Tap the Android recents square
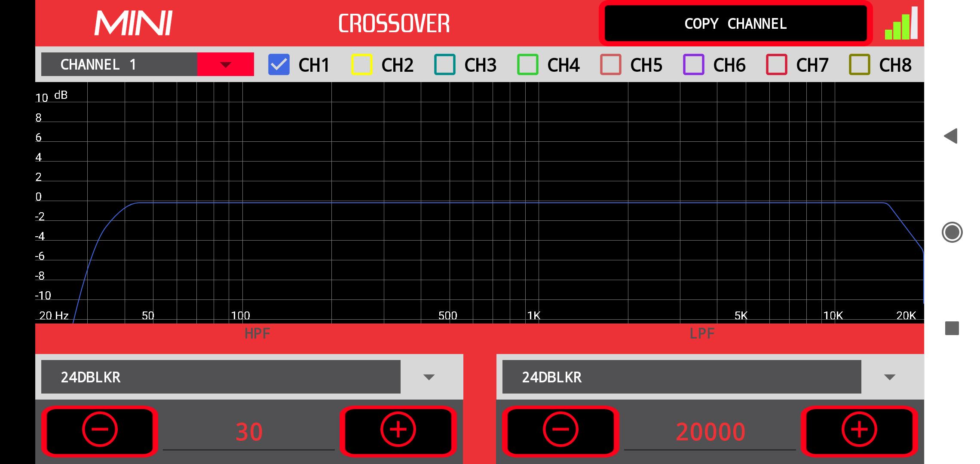This screenshot has width=980, height=464. (x=952, y=328)
